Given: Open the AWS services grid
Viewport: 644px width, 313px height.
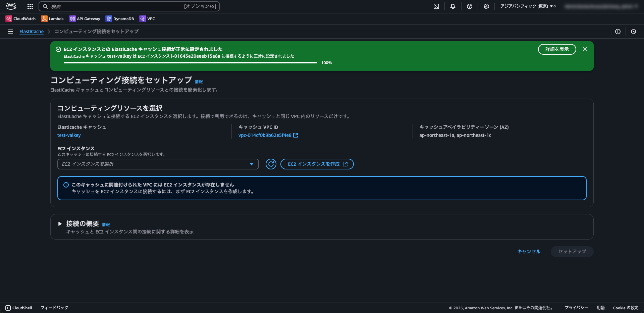Looking at the screenshot, I should pyautogui.click(x=30, y=6).
